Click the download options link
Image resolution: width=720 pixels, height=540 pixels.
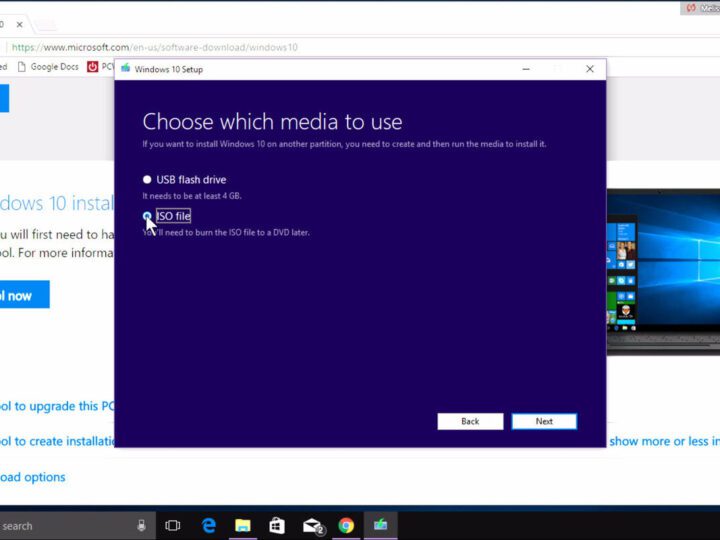33,477
